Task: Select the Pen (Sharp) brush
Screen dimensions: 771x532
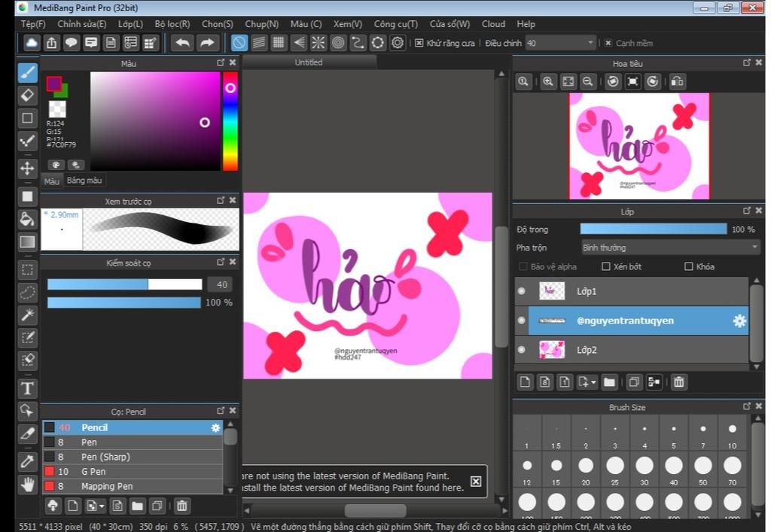Action: click(x=133, y=457)
